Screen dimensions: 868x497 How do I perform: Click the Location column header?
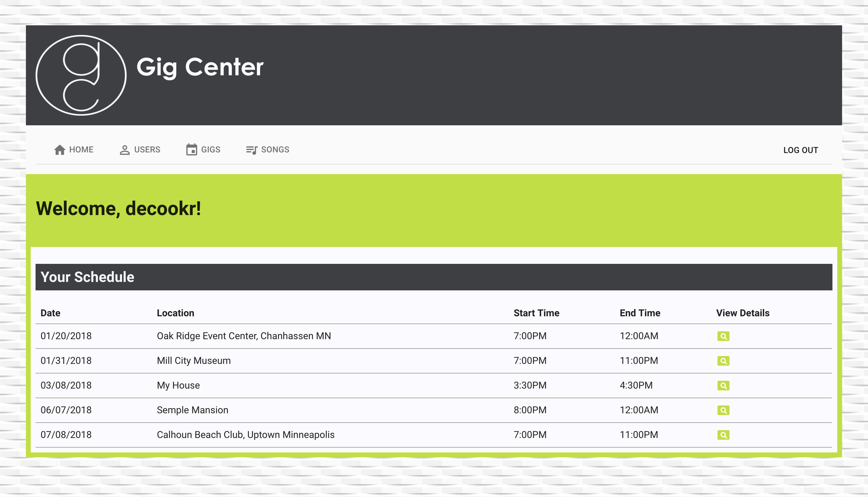click(175, 313)
